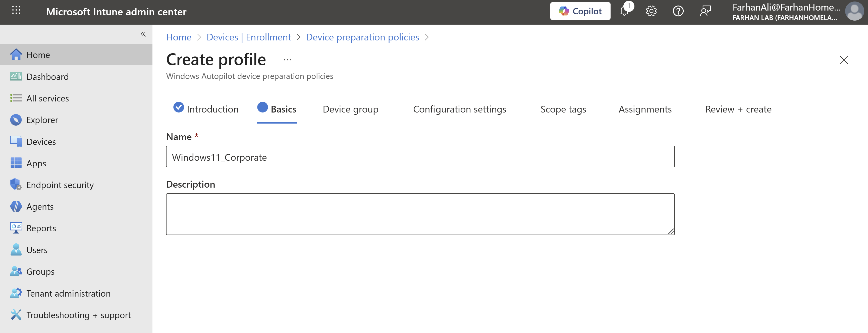Image resolution: width=868 pixels, height=333 pixels.
Task: Go to Tenant administration
Action: [68, 294]
